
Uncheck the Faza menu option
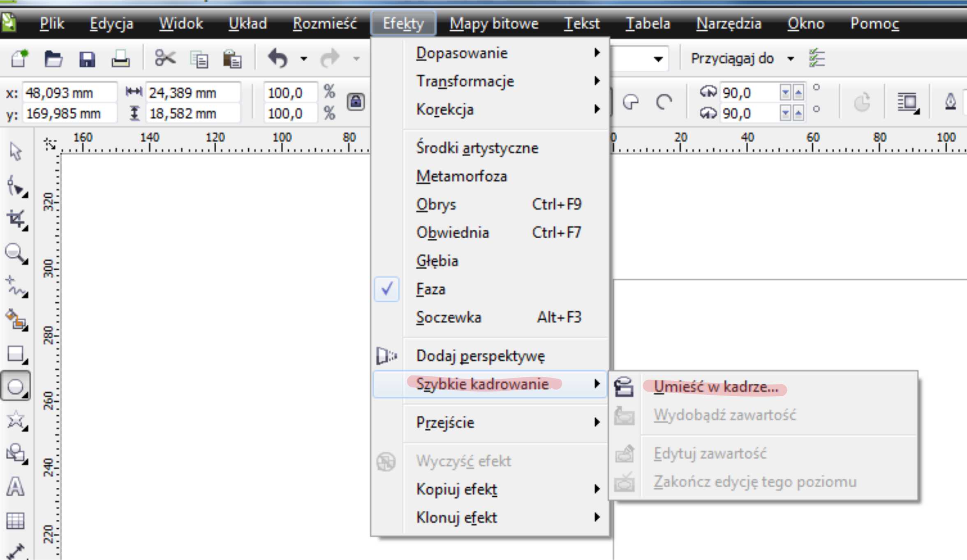pos(430,289)
